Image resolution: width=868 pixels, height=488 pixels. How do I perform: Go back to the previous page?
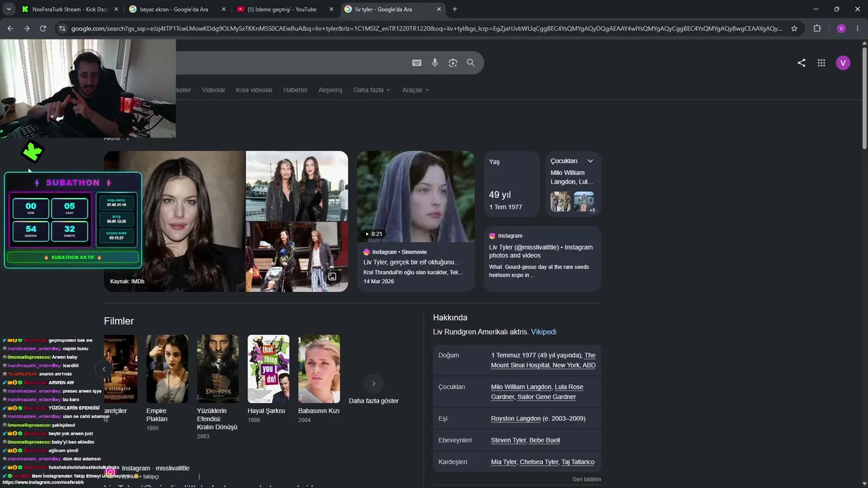[x=10, y=28]
